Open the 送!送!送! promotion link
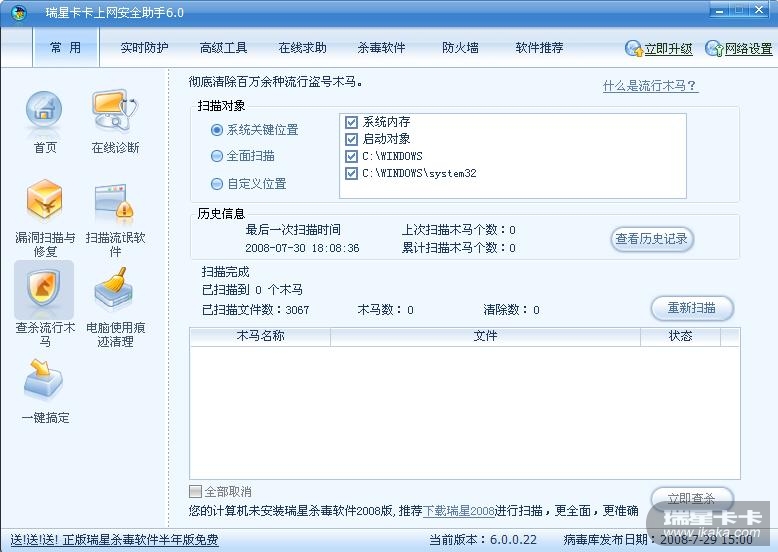 (114, 540)
